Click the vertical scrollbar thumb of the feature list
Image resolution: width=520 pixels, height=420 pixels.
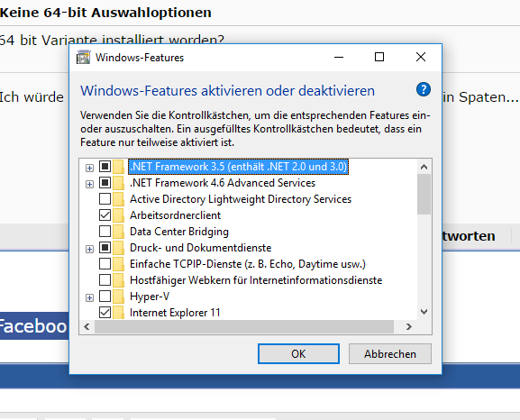424,195
